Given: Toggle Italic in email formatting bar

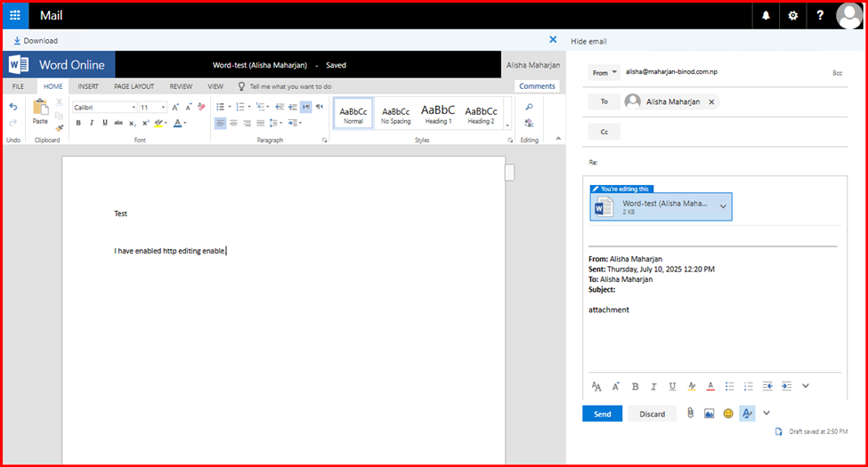Looking at the screenshot, I should (x=653, y=386).
